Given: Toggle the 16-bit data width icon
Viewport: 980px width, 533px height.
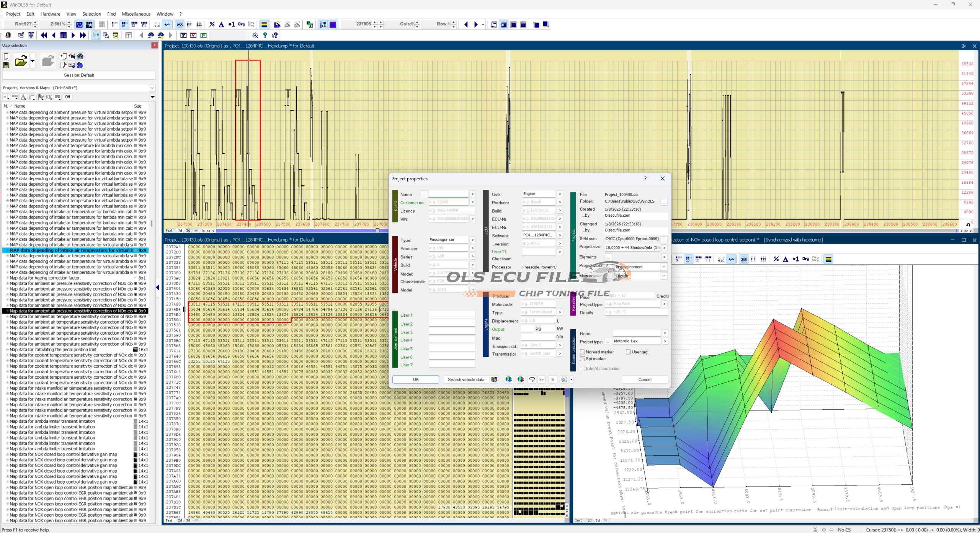Looking at the screenshot, I should click(124, 25).
